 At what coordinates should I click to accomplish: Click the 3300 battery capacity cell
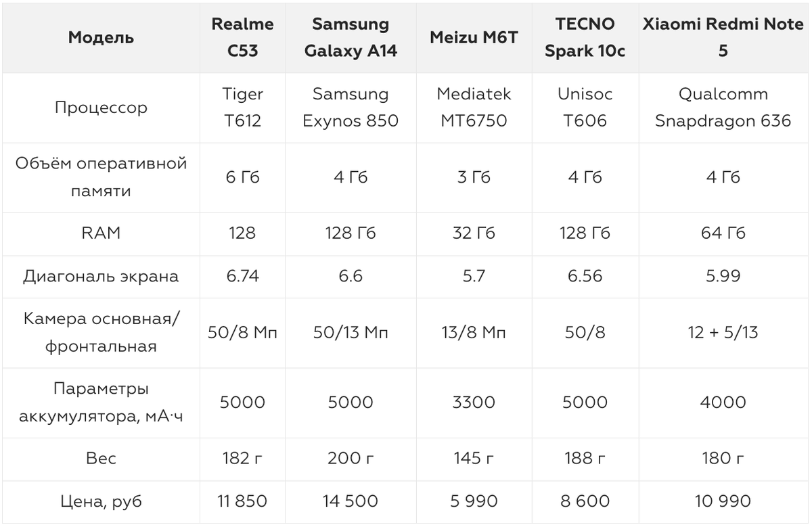pos(474,403)
